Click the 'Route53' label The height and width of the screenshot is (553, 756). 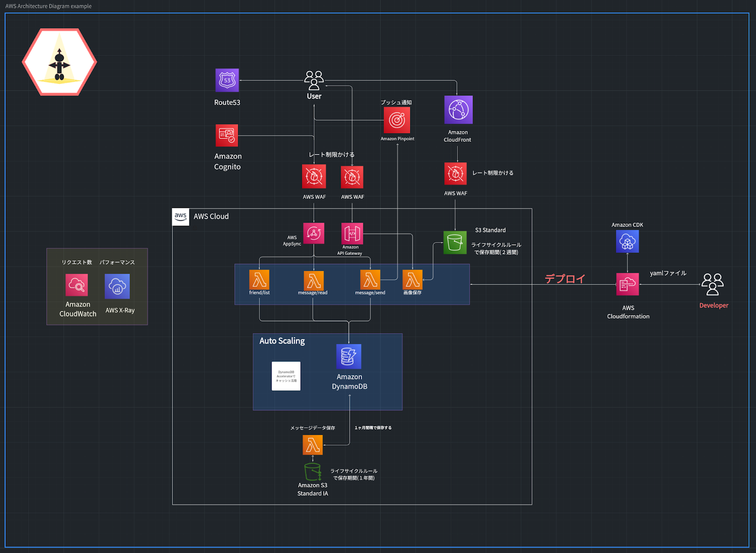tap(227, 102)
